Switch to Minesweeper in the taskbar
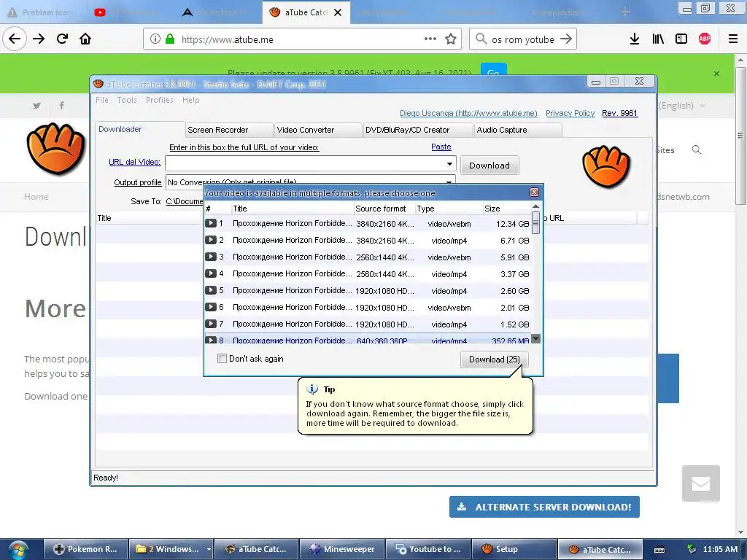747x560 pixels. tap(341, 549)
